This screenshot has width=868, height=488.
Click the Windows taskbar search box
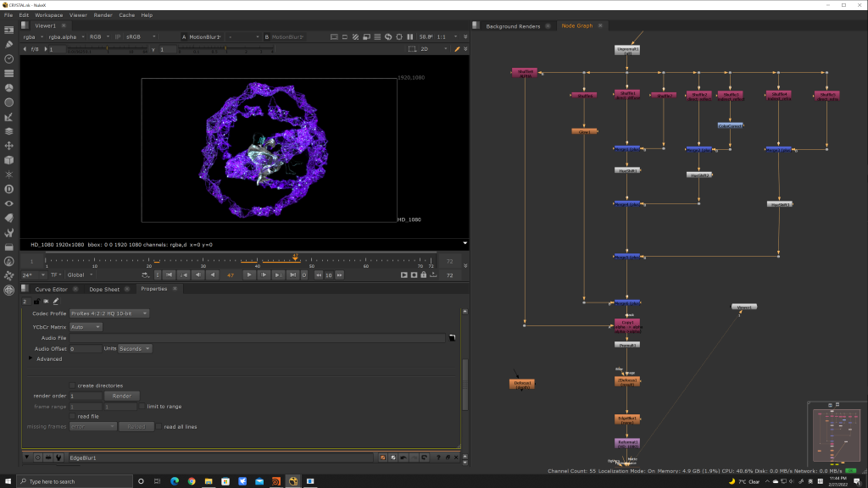pyautogui.click(x=68, y=481)
